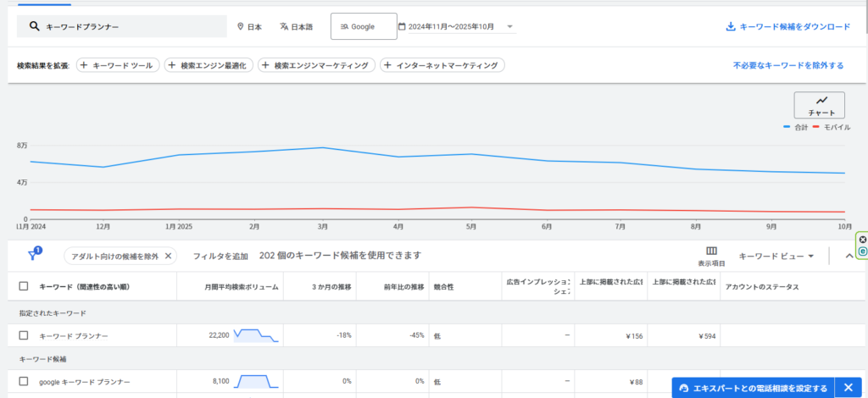Viewport: 868px width, 398px height.
Task: Toggle the select-all checkbox in table header
Action: click(x=24, y=287)
